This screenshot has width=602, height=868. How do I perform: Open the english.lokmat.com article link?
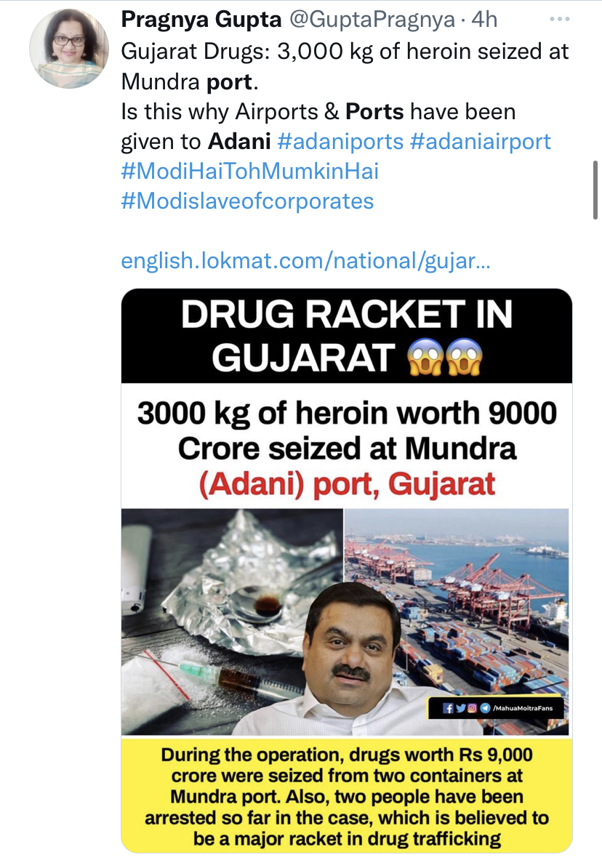(x=305, y=261)
